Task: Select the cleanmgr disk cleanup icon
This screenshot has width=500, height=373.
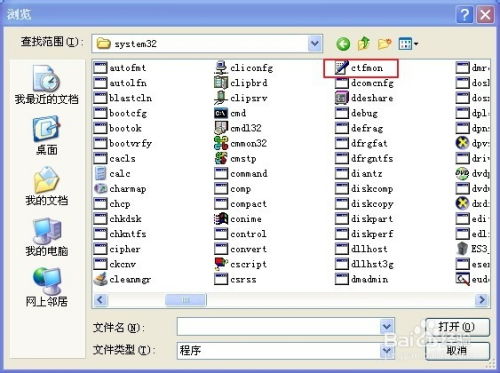Action: pyautogui.click(x=100, y=279)
